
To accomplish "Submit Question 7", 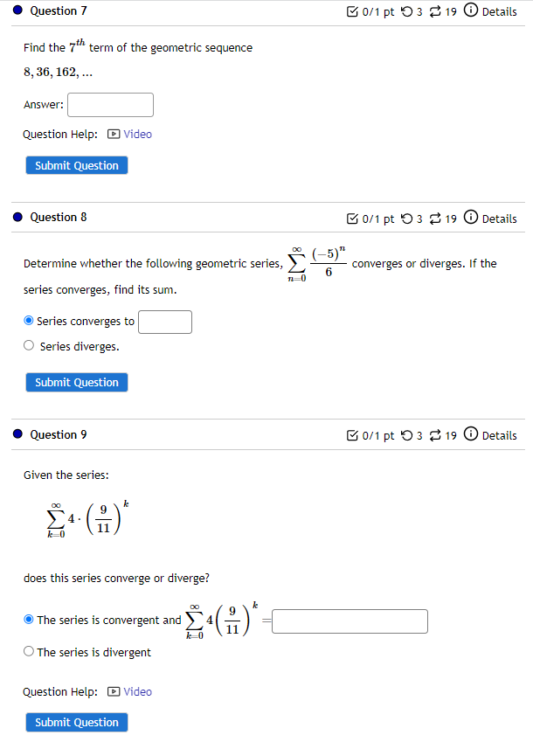I will (x=76, y=165).
